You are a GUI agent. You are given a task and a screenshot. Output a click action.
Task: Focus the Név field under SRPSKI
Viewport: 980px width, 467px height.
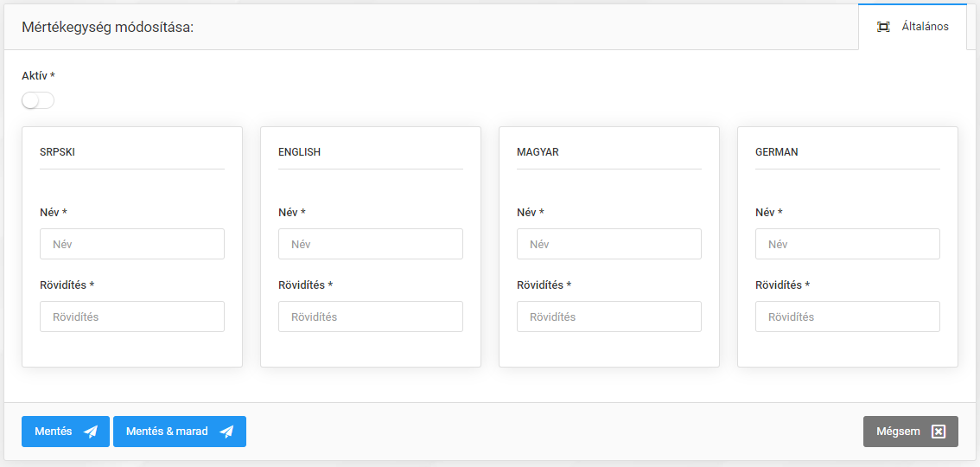[132, 244]
